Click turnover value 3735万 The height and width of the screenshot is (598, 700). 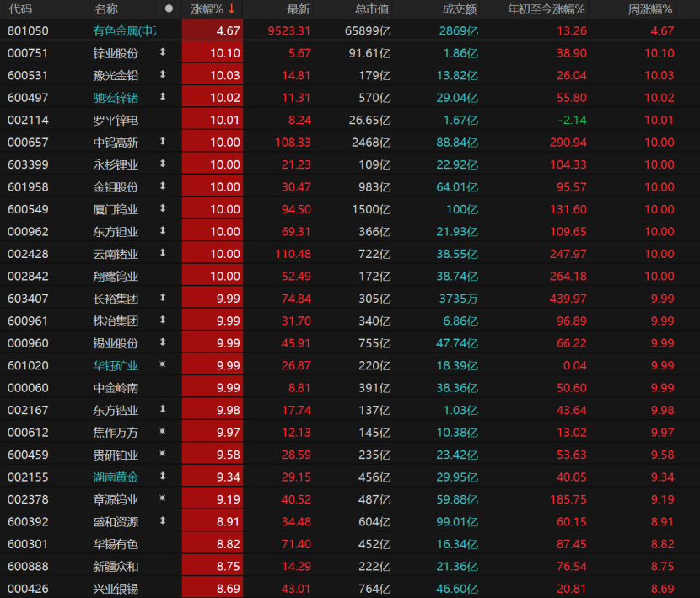point(459,299)
